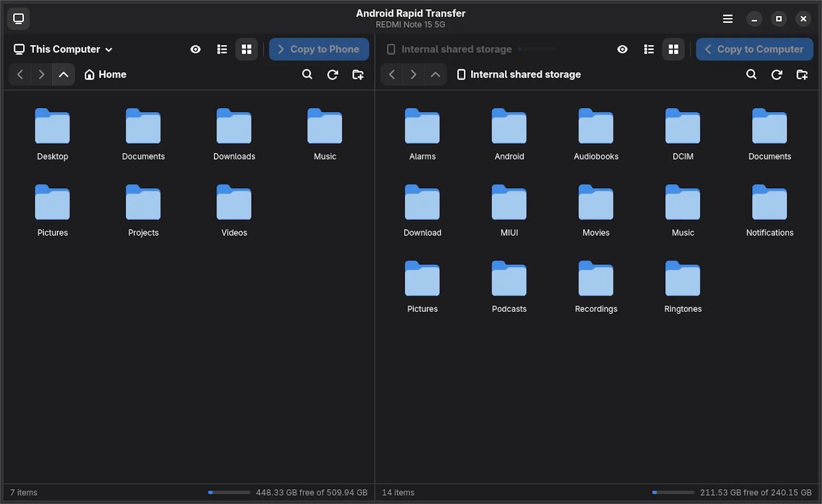
Task: Go back in computer pane
Action: pyautogui.click(x=20, y=74)
